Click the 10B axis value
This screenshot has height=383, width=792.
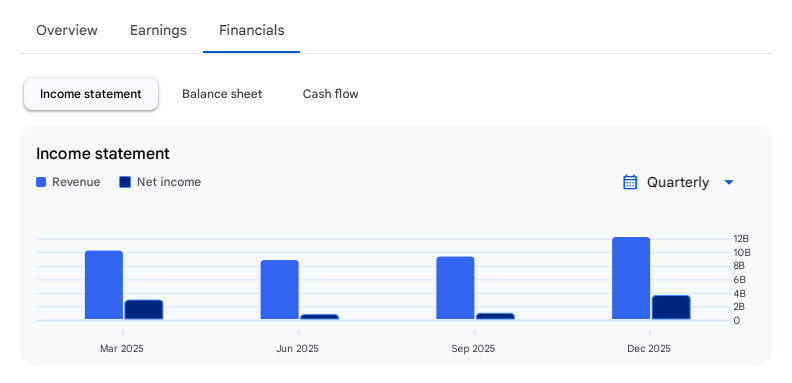pyautogui.click(x=742, y=253)
